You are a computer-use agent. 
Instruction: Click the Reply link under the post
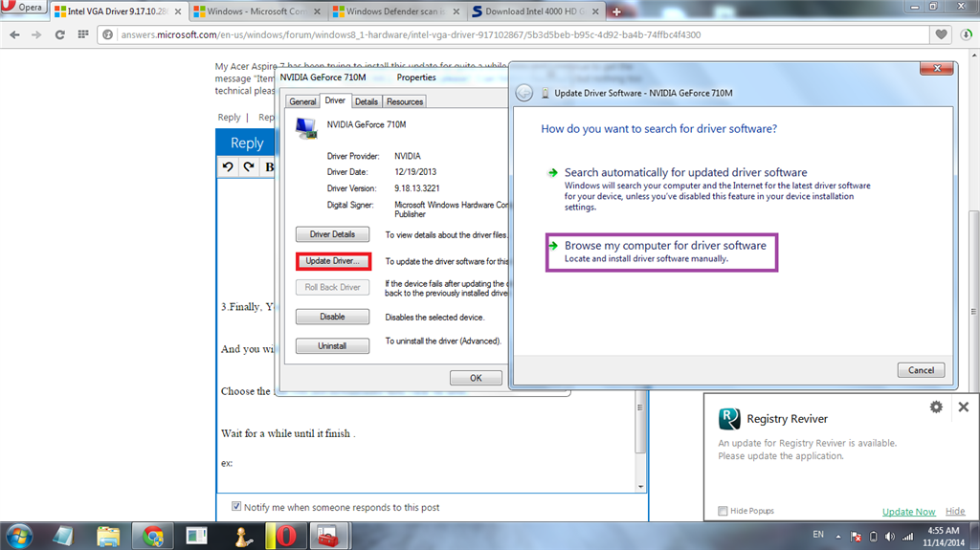pos(229,118)
